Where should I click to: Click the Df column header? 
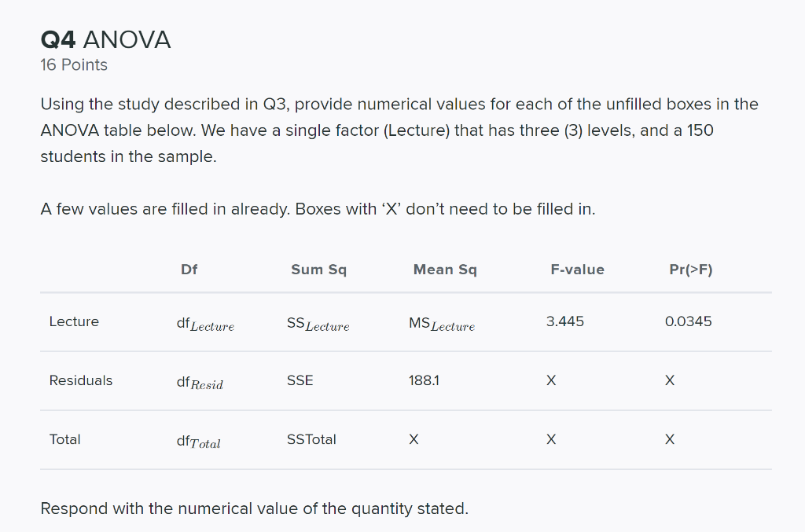pos(189,270)
